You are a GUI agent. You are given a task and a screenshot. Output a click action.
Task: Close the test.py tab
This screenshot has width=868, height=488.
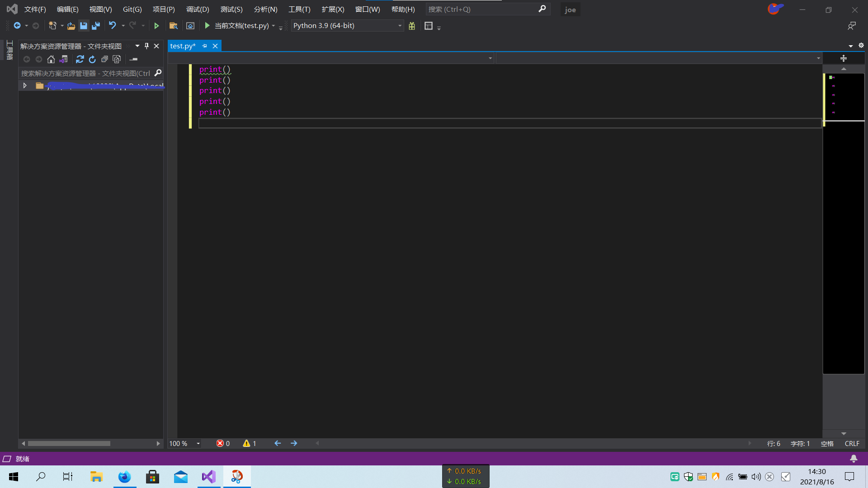point(215,46)
